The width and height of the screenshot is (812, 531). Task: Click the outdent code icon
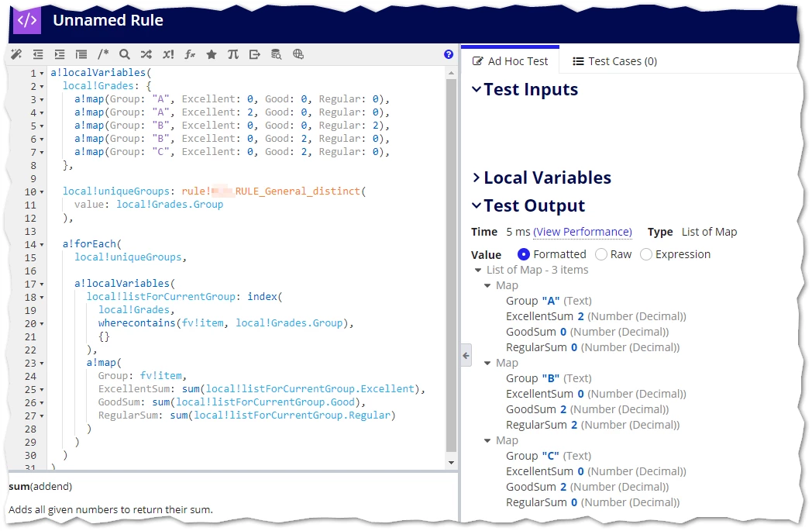click(38, 54)
